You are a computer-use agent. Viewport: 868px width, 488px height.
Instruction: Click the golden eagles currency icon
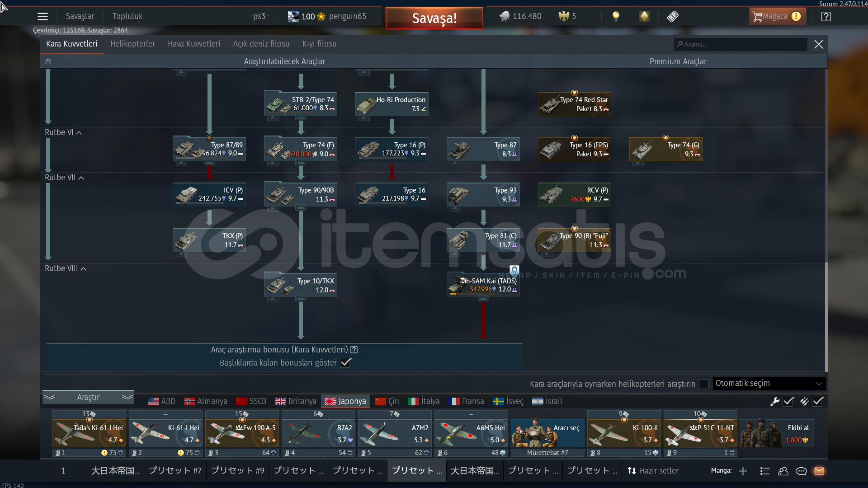[x=564, y=16]
